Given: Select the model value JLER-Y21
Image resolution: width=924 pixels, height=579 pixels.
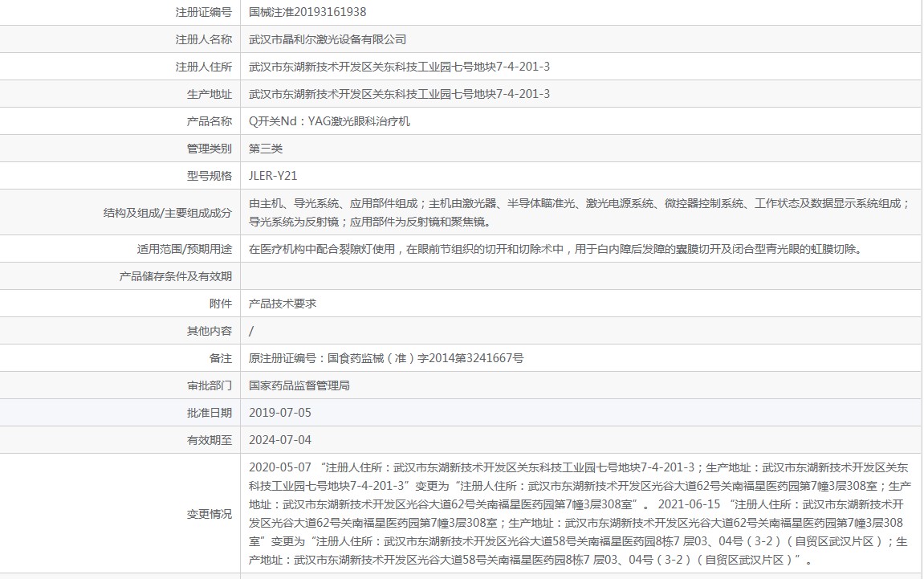Looking at the screenshot, I should (x=273, y=176).
